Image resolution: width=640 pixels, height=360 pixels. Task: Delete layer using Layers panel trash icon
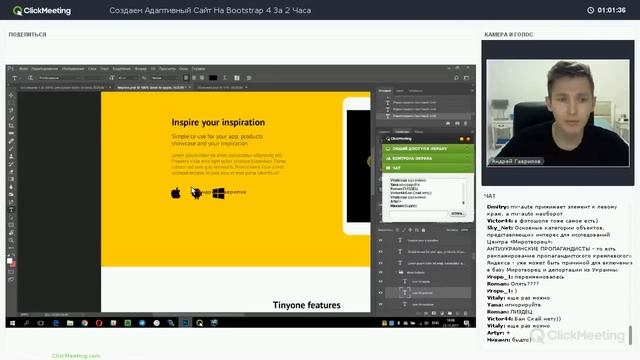(x=465, y=313)
